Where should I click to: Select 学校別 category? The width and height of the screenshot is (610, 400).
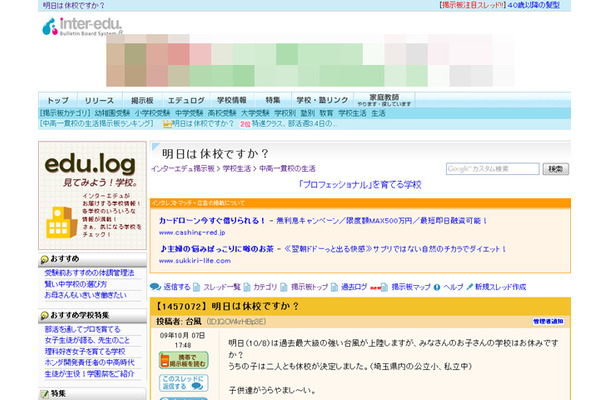(285, 113)
